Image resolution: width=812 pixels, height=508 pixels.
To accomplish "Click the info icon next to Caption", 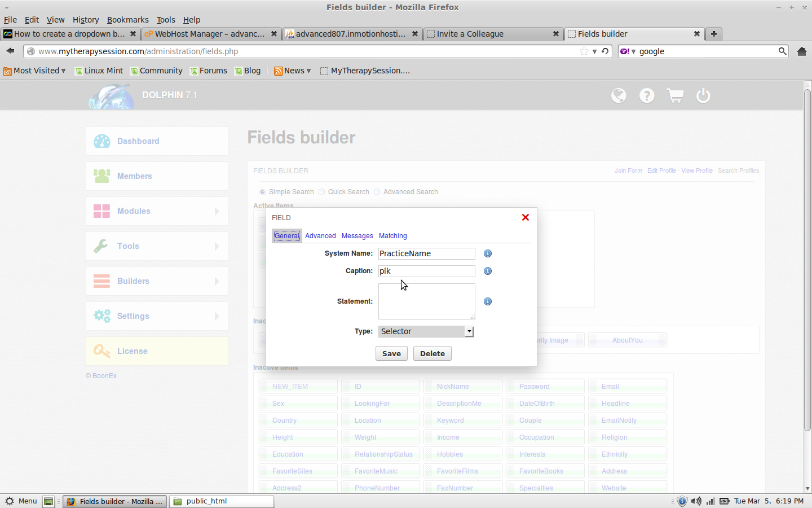I will 488,271.
